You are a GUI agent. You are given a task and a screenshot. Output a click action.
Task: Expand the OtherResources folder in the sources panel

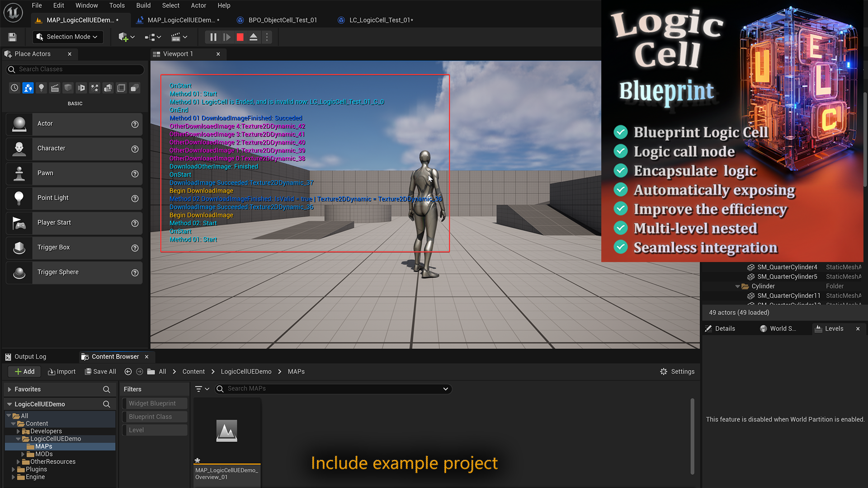(x=19, y=461)
